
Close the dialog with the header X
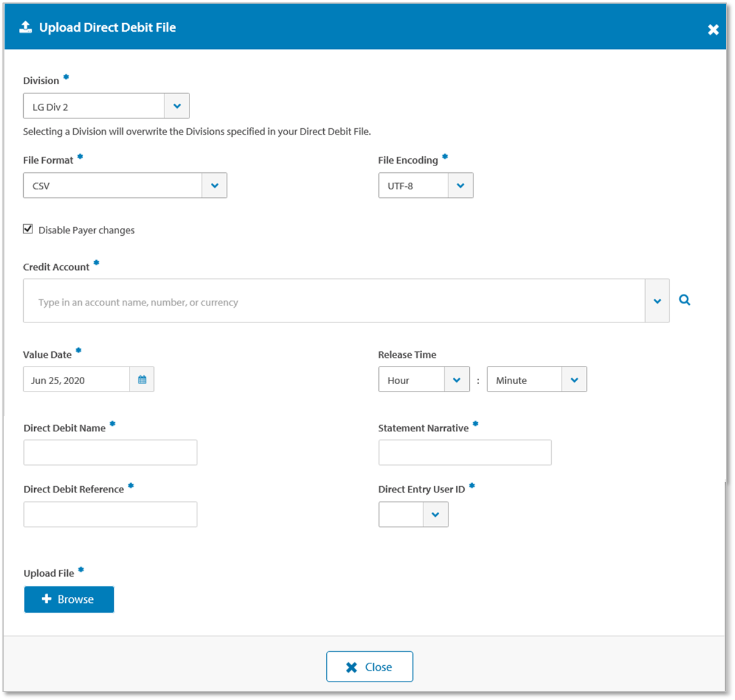(x=713, y=29)
